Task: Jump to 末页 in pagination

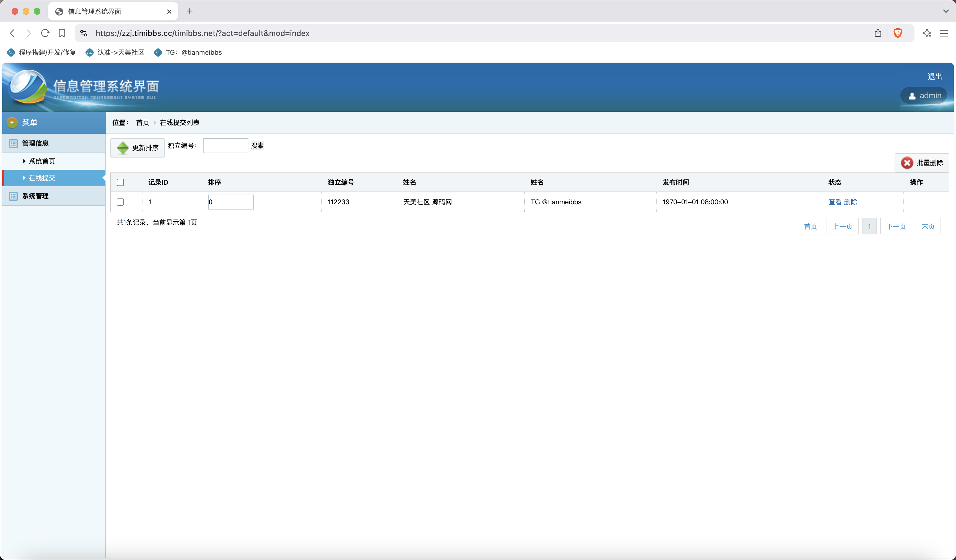Action: click(928, 226)
